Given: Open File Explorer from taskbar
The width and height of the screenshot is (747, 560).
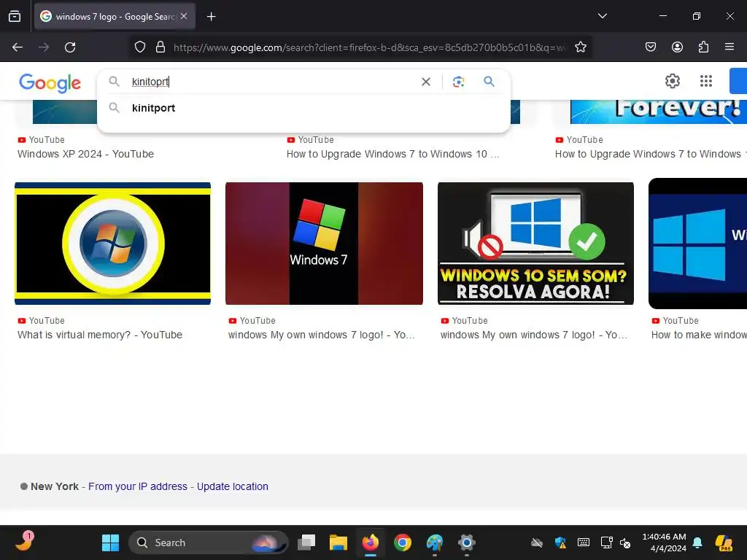Looking at the screenshot, I should pyautogui.click(x=338, y=542).
